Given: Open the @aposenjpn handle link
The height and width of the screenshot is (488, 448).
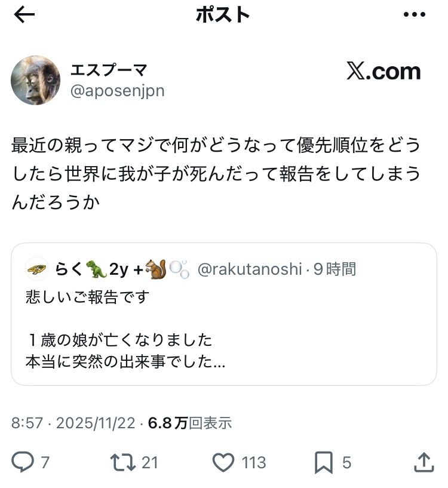Looking at the screenshot, I should click(118, 91).
